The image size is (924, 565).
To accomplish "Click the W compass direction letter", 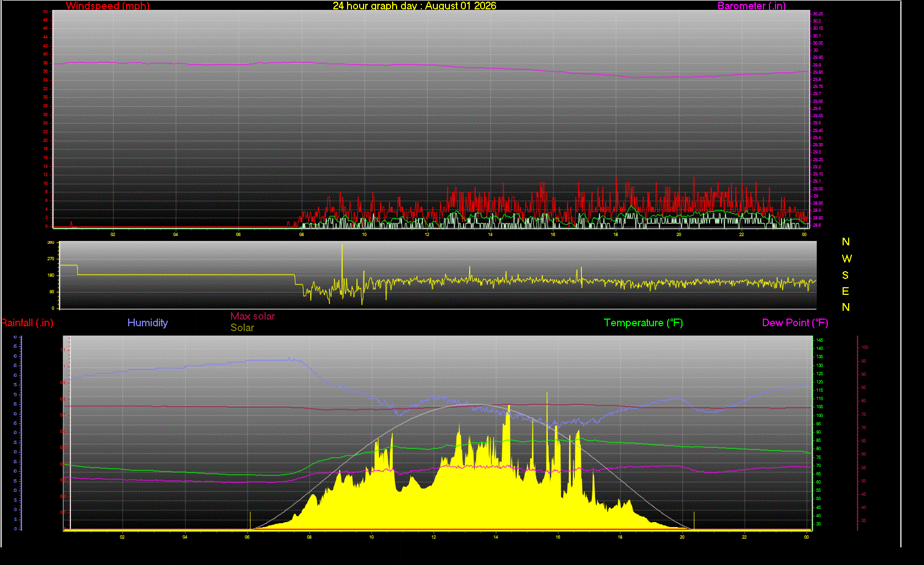I will pyautogui.click(x=846, y=259).
